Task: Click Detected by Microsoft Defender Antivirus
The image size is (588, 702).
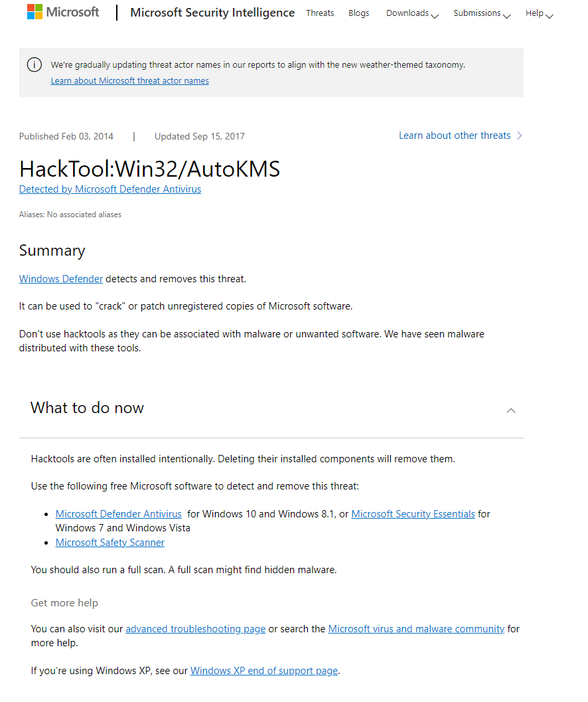Action: click(110, 189)
